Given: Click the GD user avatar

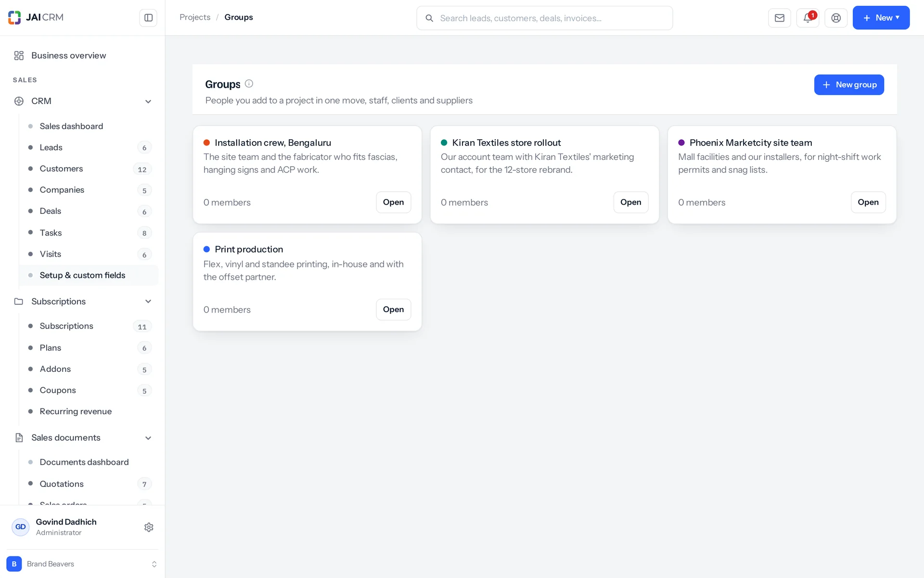Looking at the screenshot, I should pyautogui.click(x=20, y=527).
